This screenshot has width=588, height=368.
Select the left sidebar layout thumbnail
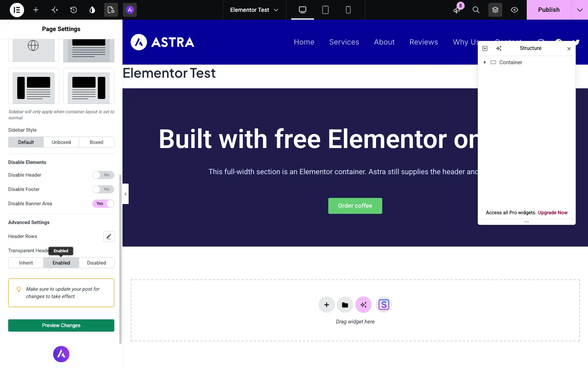tap(33, 86)
